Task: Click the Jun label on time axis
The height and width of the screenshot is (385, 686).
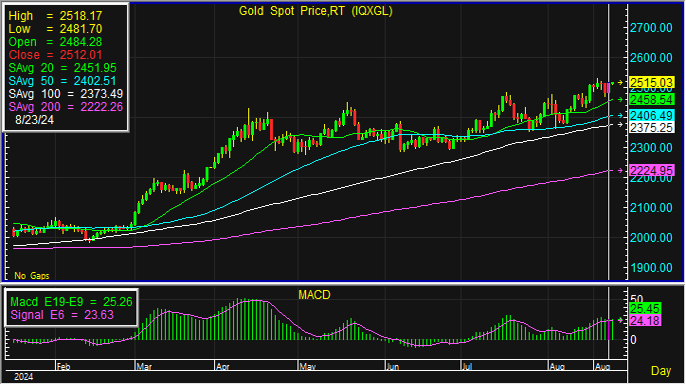Action: coord(392,367)
